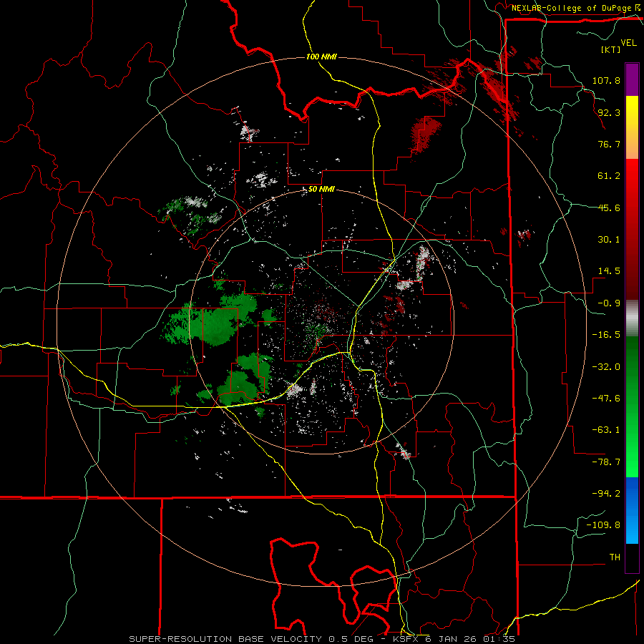Click the KSFX station identifier in caption
644x644 pixels.
coord(406,639)
